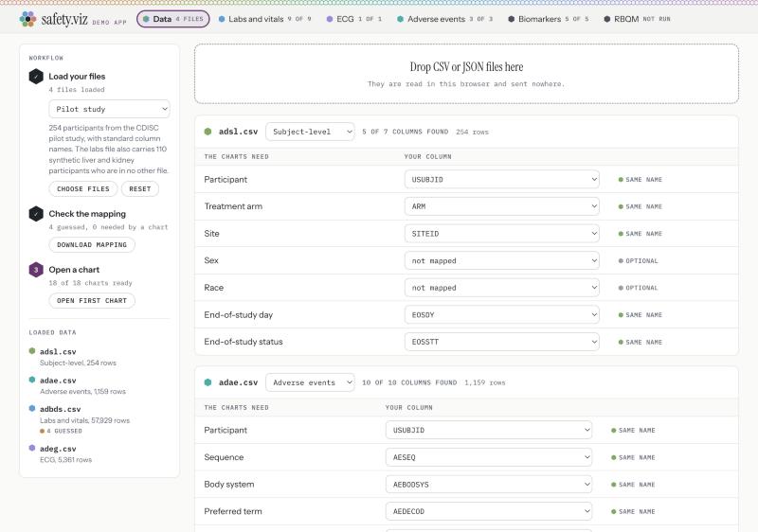This screenshot has width=758, height=532.
Task: Open the adsl Participant USUBJID column dropdown
Action: click(502, 179)
